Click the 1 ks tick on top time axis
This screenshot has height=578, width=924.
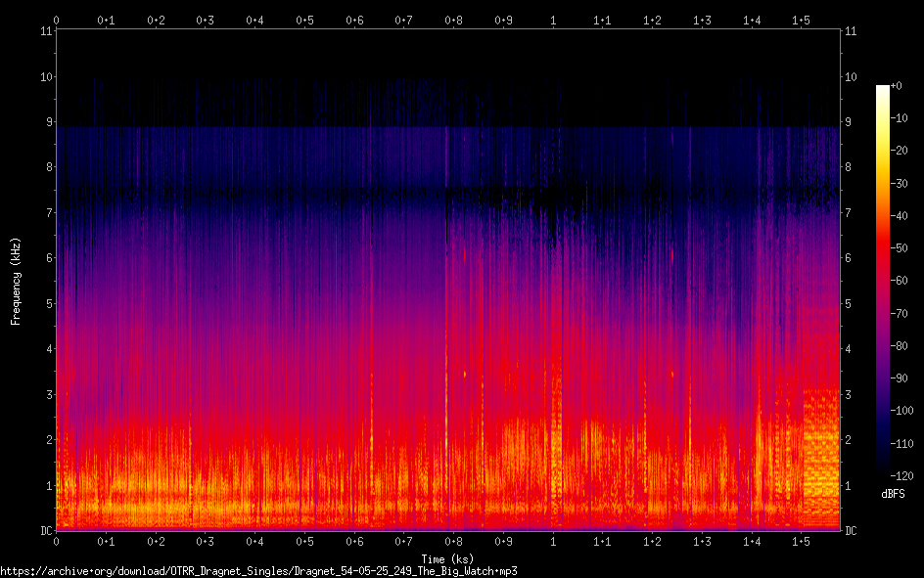[554, 20]
